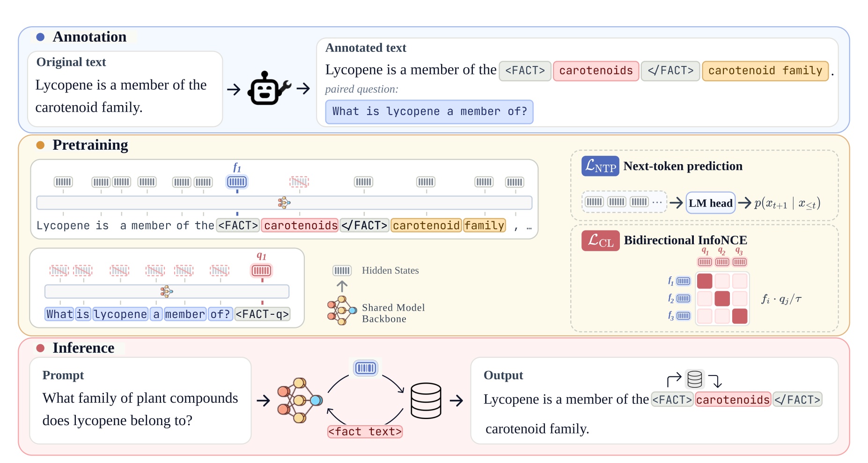Click the 'paired question:' label
This screenshot has height=463, width=868.
tap(361, 89)
